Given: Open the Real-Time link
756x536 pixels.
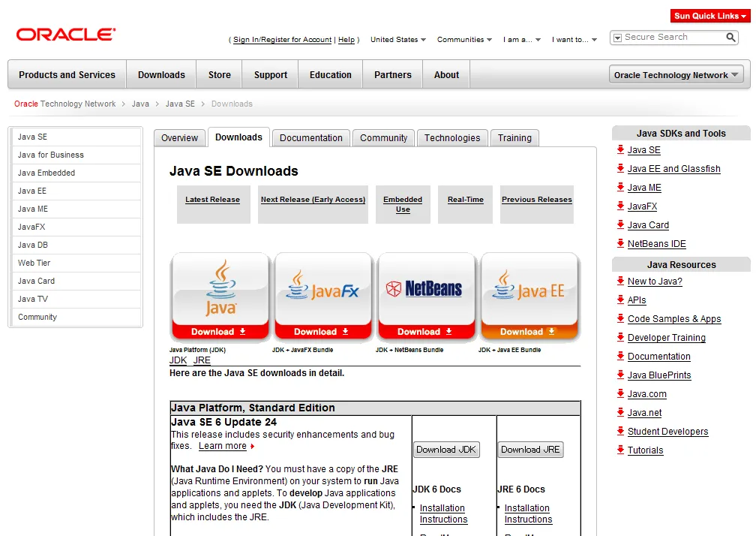Looking at the screenshot, I should (x=465, y=199).
